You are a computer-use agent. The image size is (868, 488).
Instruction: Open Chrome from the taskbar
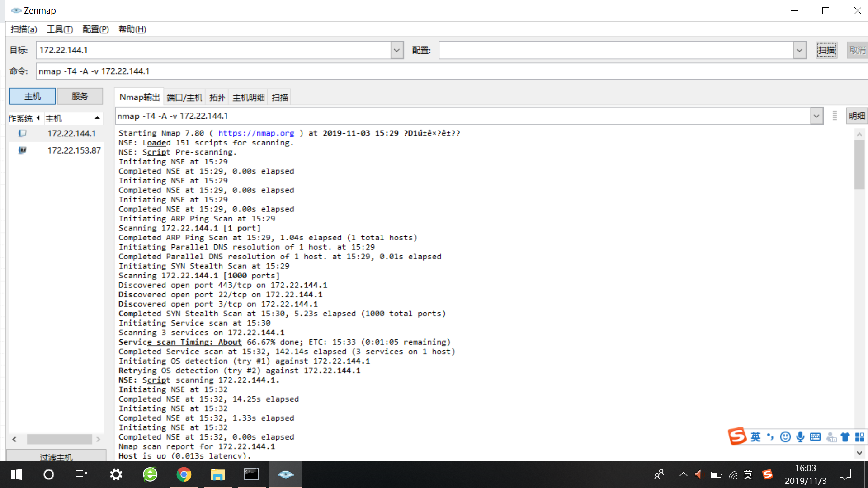point(184,474)
